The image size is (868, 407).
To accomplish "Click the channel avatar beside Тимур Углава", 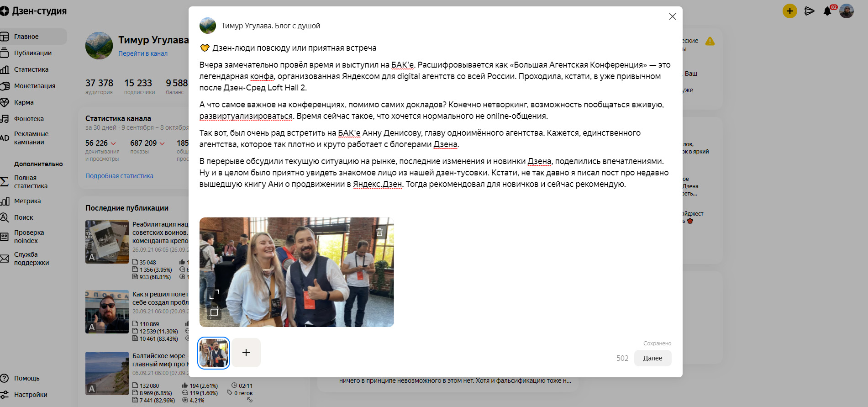I will 99,46.
